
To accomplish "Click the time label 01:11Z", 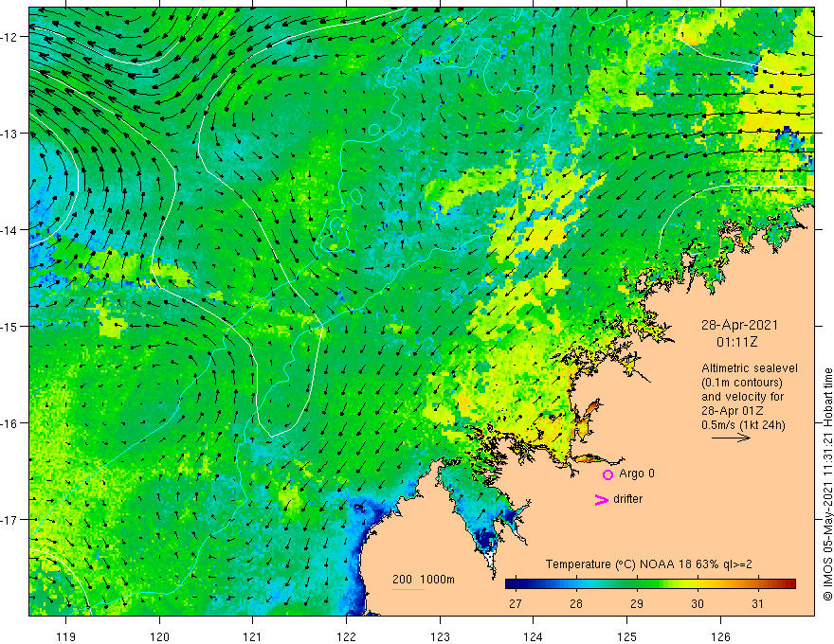I will coord(736,342).
